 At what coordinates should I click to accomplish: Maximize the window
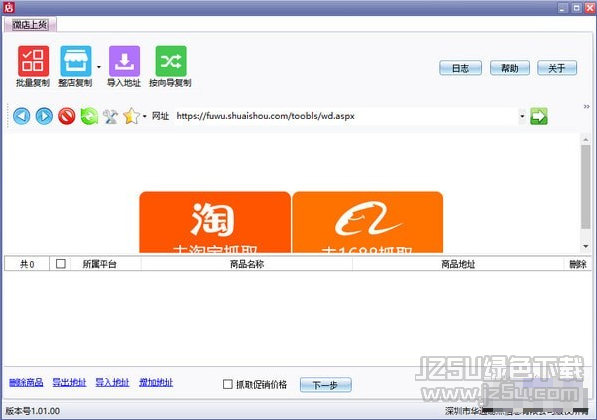(577, 8)
